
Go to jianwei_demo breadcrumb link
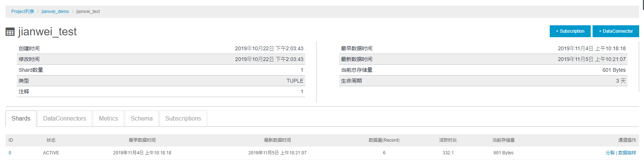coord(55,12)
